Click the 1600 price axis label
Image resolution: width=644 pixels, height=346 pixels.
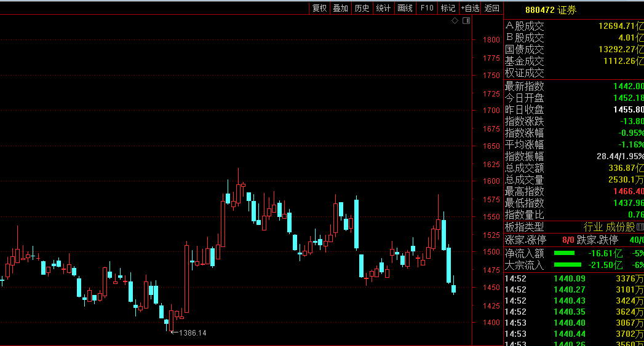tap(491, 181)
